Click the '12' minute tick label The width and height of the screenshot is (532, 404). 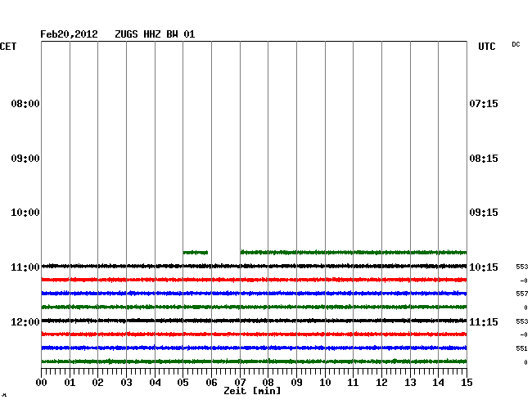pyautogui.click(x=381, y=383)
